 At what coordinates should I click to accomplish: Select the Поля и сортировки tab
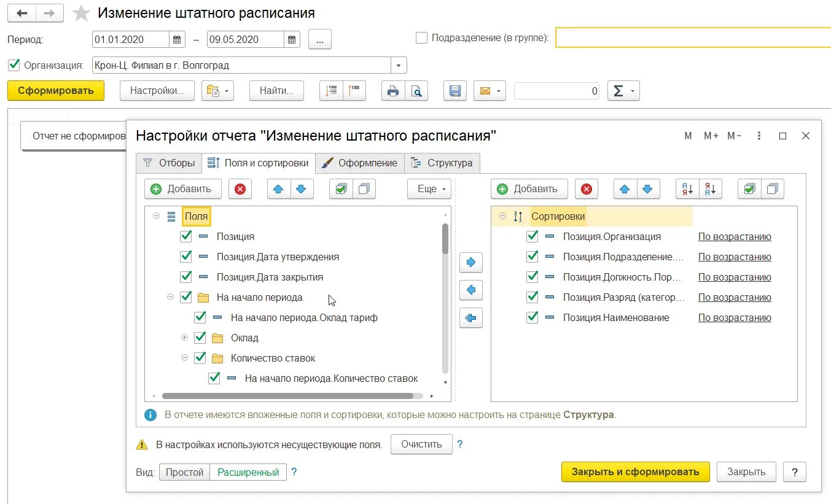pos(259,163)
